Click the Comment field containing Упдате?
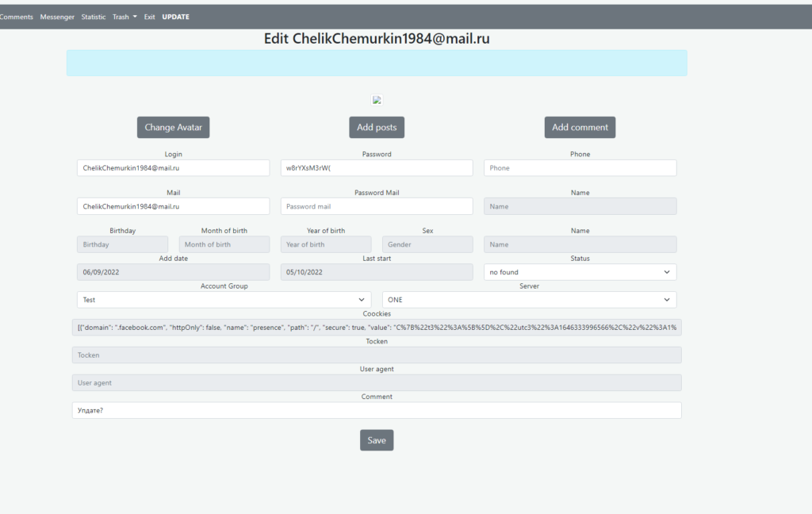This screenshot has height=514, width=812. [x=377, y=410]
